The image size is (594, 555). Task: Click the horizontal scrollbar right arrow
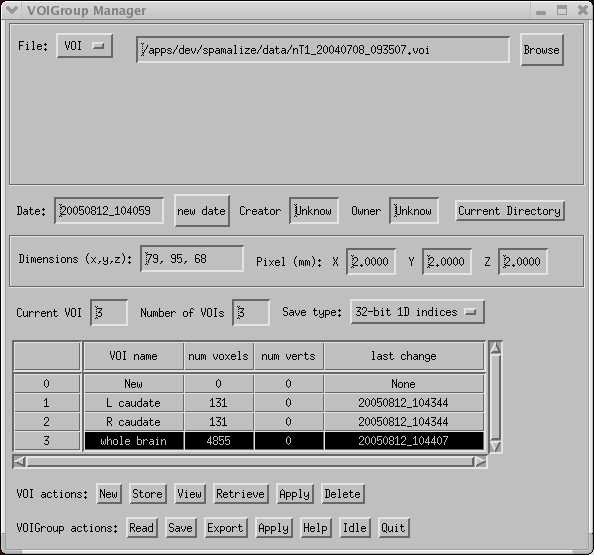[x=480, y=462]
